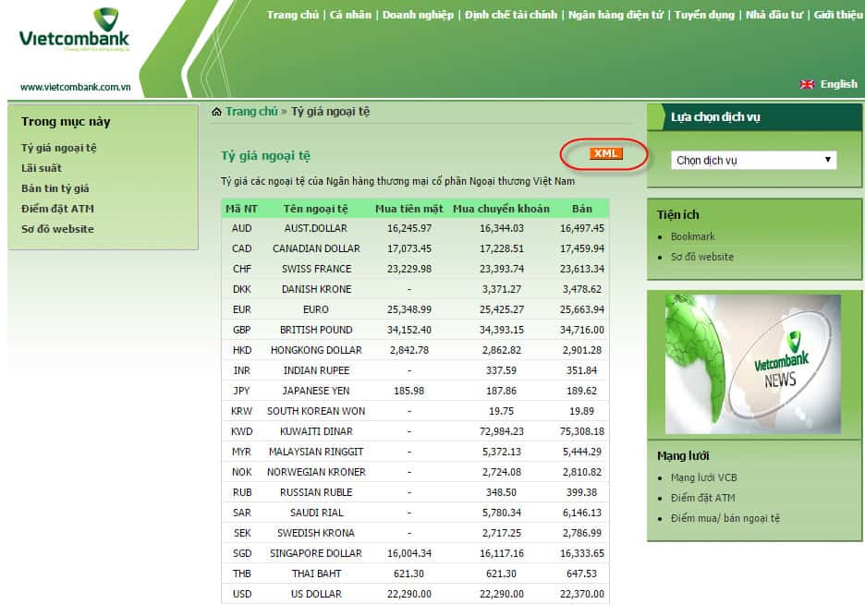Select KUWAITI DINAR name cell
The width and height of the screenshot is (865, 616).
click(x=316, y=432)
